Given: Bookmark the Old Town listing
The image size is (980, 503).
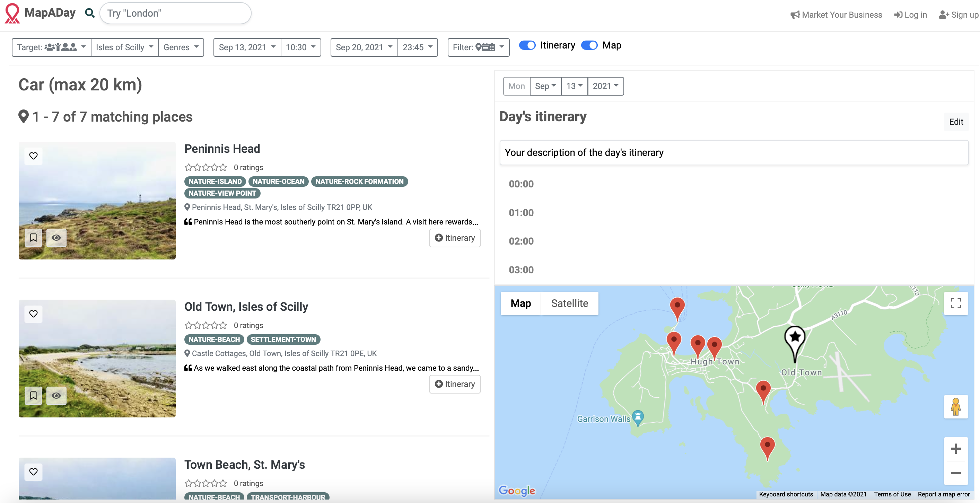Looking at the screenshot, I should (x=34, y=395).
